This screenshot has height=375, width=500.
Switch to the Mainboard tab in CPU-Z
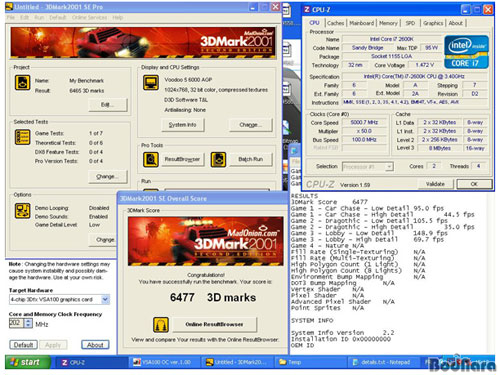pos(362,23)
